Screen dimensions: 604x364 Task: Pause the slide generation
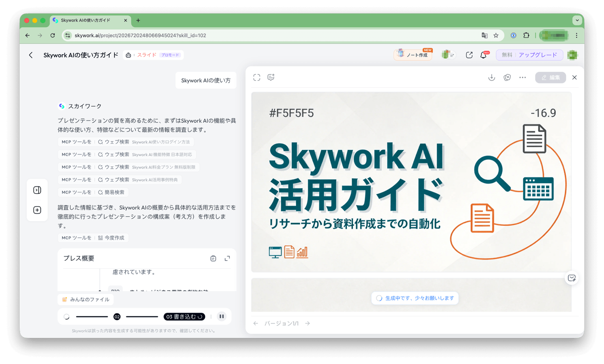pyautogui.click(x=221, y=317)
